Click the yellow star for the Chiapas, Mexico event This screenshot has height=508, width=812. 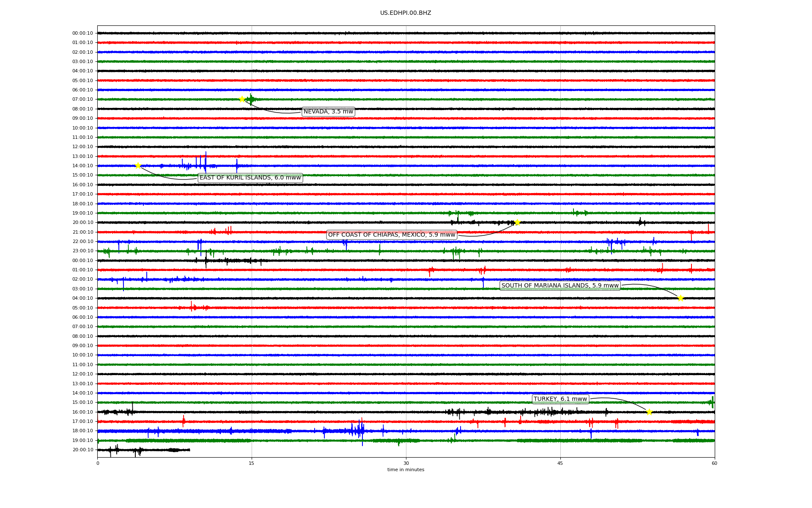(517, 222)
